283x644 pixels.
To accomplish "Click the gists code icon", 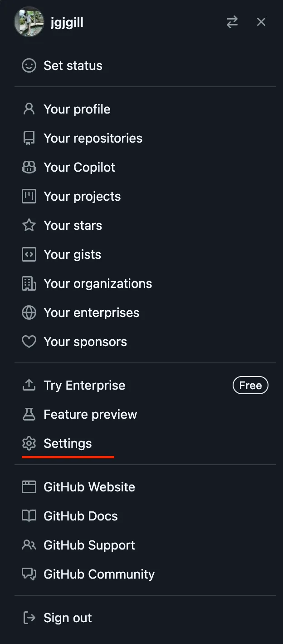I will (x=29, y=254).
